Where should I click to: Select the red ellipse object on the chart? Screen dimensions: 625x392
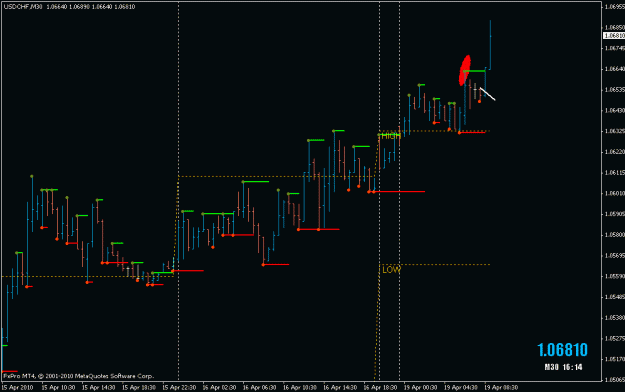click(465, 70)
